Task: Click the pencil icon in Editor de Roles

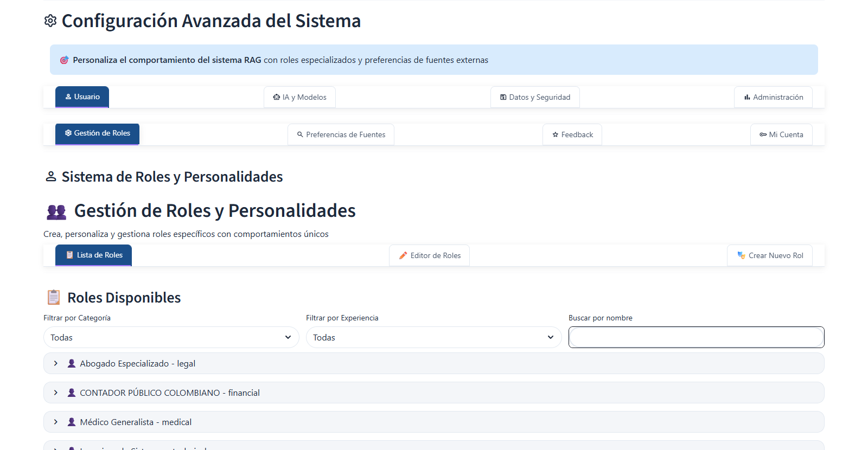Action: point(403,255)
